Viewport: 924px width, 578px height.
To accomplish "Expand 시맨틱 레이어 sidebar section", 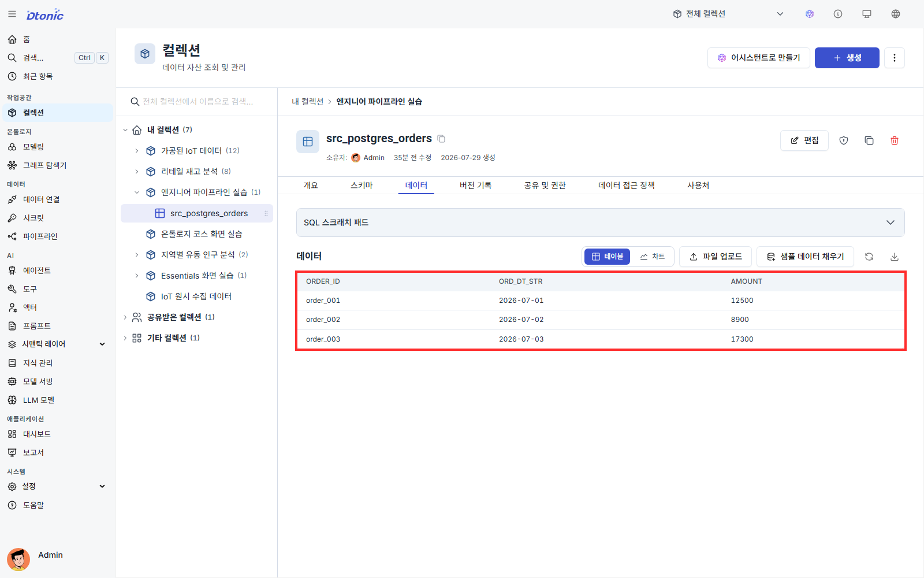I will click(58, 344).
